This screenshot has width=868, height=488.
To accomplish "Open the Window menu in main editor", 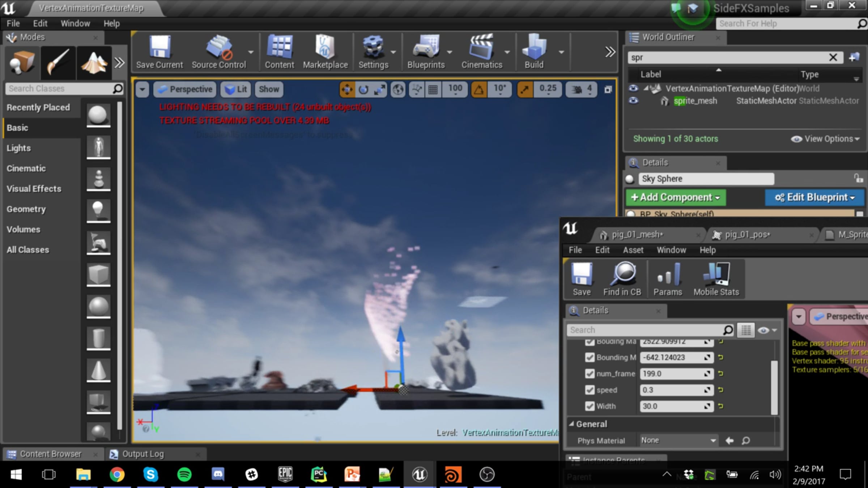I will click(75, 23).
